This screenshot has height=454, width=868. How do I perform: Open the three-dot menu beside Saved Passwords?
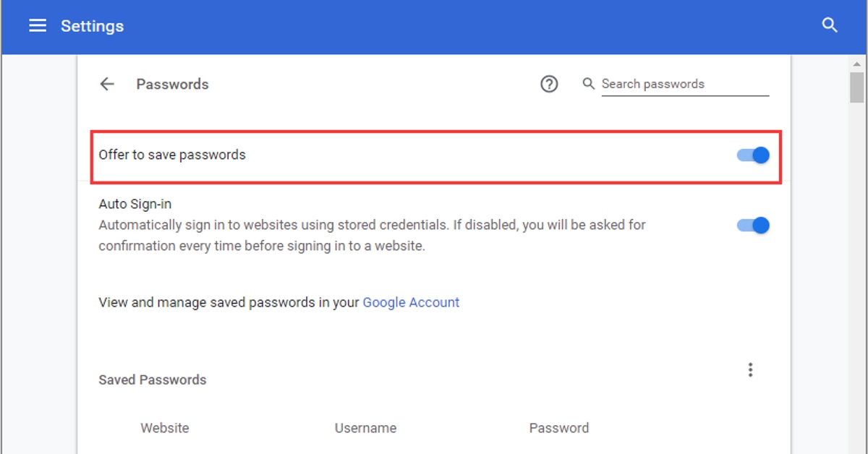pyautogui.click(x=750, y=369)
